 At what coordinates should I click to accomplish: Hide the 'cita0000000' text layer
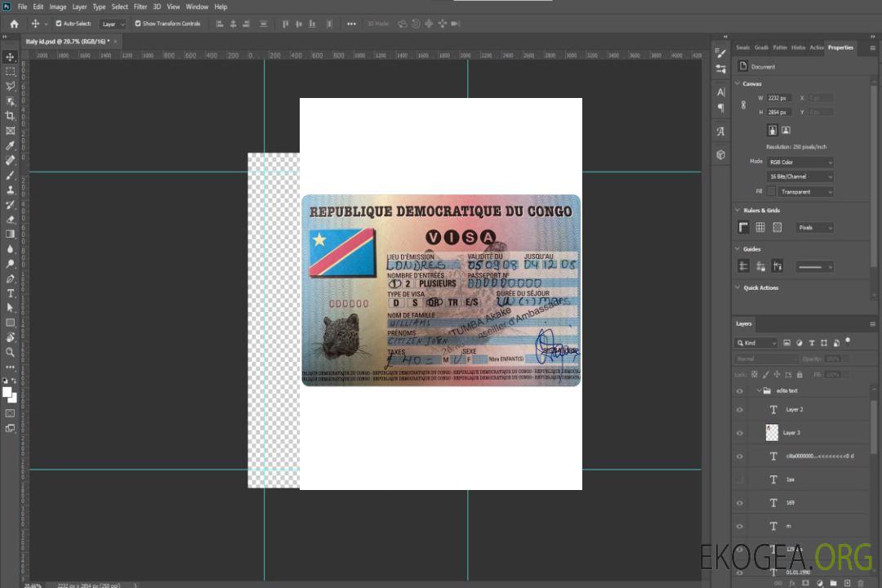click(x=740, y=457)
